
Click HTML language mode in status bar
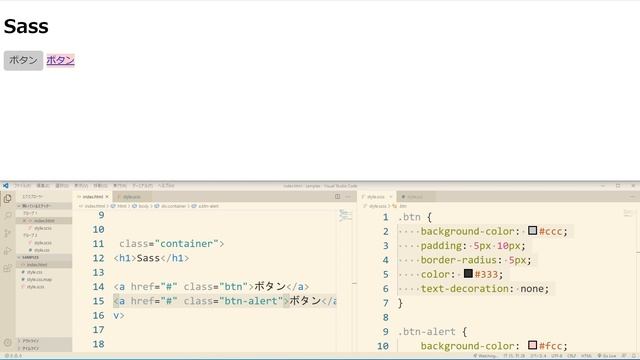[587, 356]
